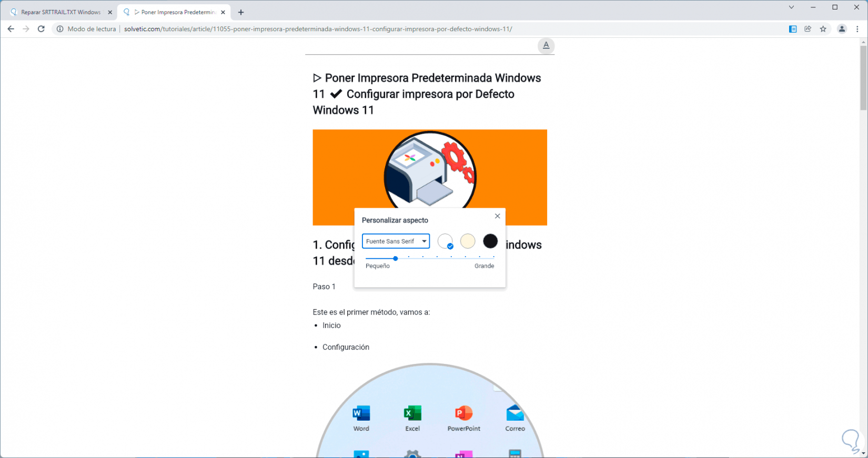Click the Word app icon

(361, 413)
